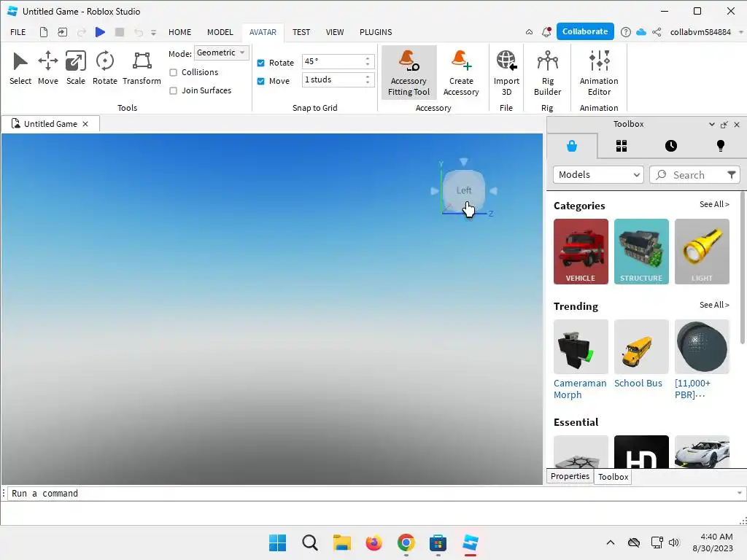Click the Share icon
Screen dimensions: 747x560
657,32
